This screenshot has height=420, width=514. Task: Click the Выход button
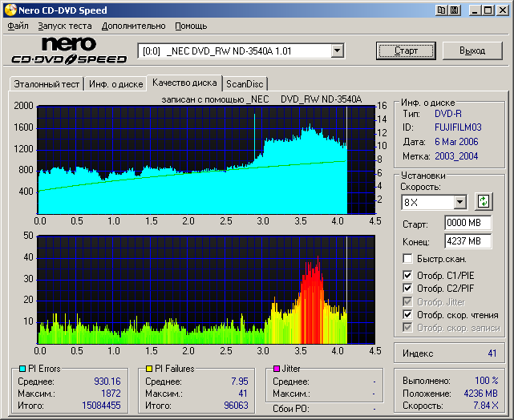(472, 50)
